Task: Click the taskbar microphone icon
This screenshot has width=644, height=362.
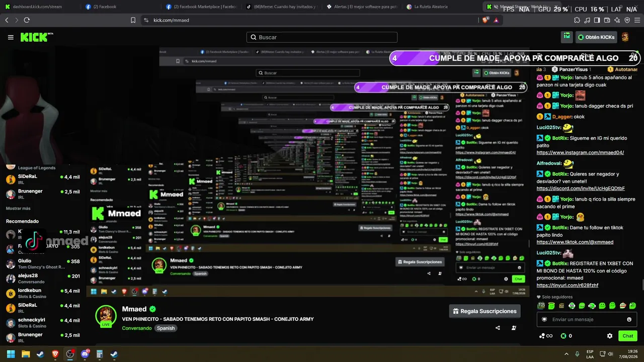Action: click(x=577, y=354)
